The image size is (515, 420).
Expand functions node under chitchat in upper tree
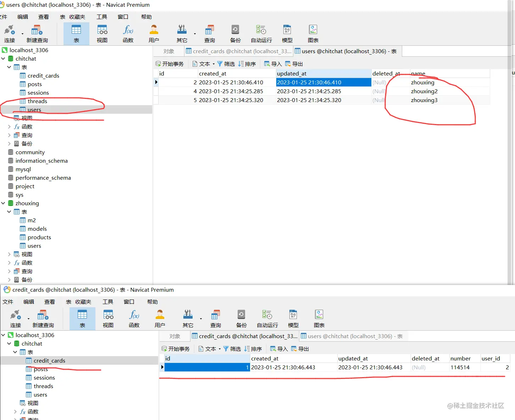coord(9,127)
